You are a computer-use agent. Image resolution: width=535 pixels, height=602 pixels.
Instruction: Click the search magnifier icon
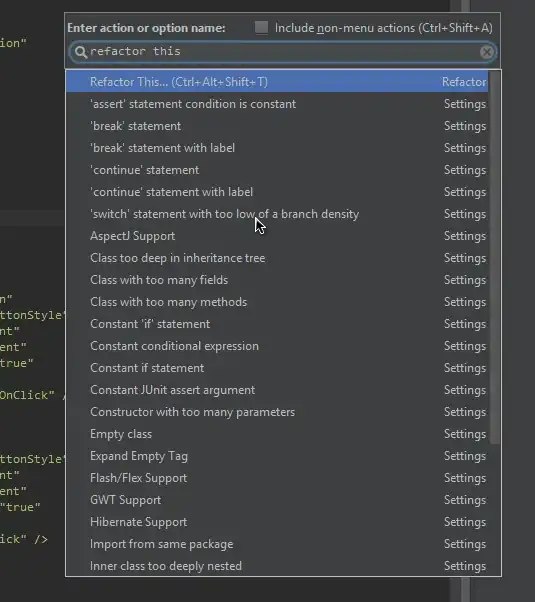click(x=81, y=51)
